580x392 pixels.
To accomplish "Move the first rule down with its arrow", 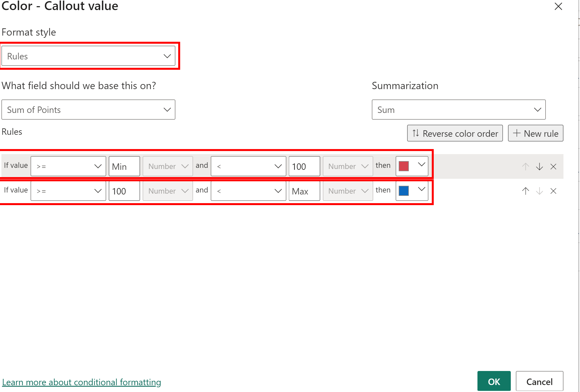I will (539, 167).
